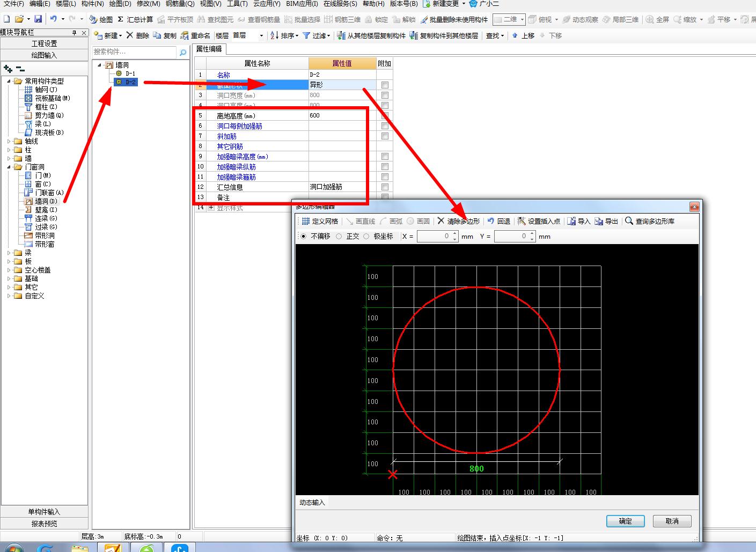Image resolution: width=756 pixels, height=552 pixels.
Task: Open 绘图 drawing mode
Action: point(101,19)
